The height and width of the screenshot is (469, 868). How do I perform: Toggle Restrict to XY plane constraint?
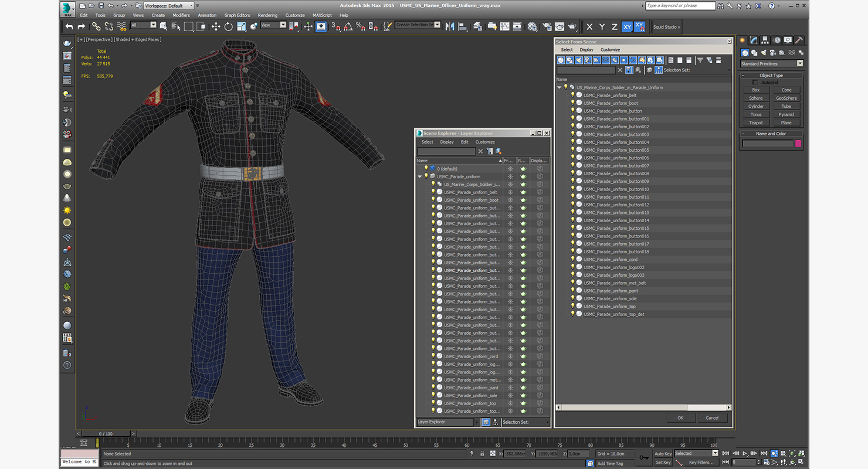tap(627, 27)
